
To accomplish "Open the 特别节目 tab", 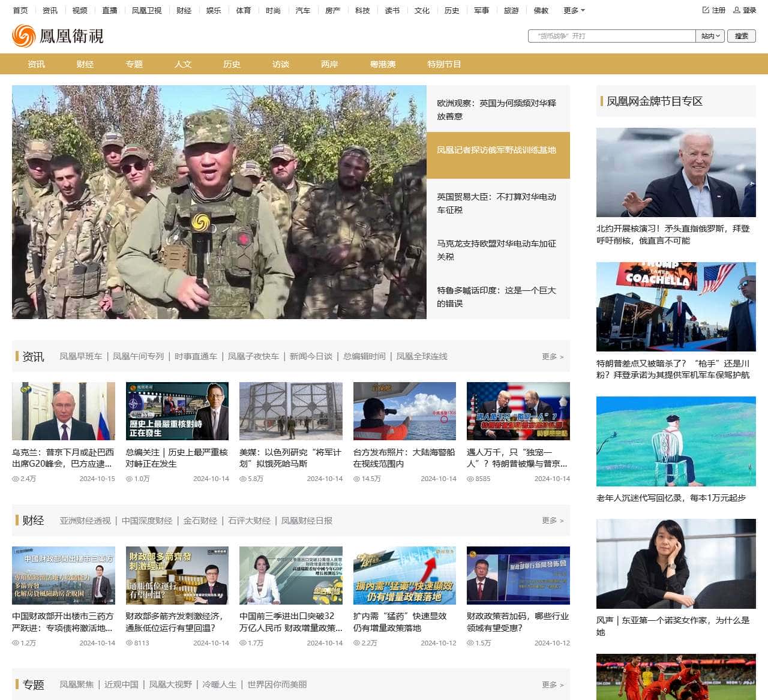I will click(443, 64).
